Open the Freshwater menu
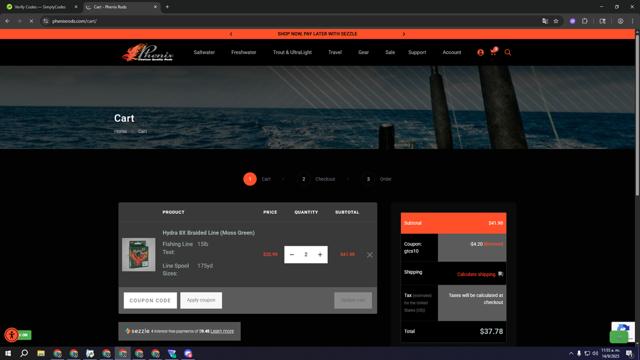Screen dimensions: 640x360 point(244,52)
